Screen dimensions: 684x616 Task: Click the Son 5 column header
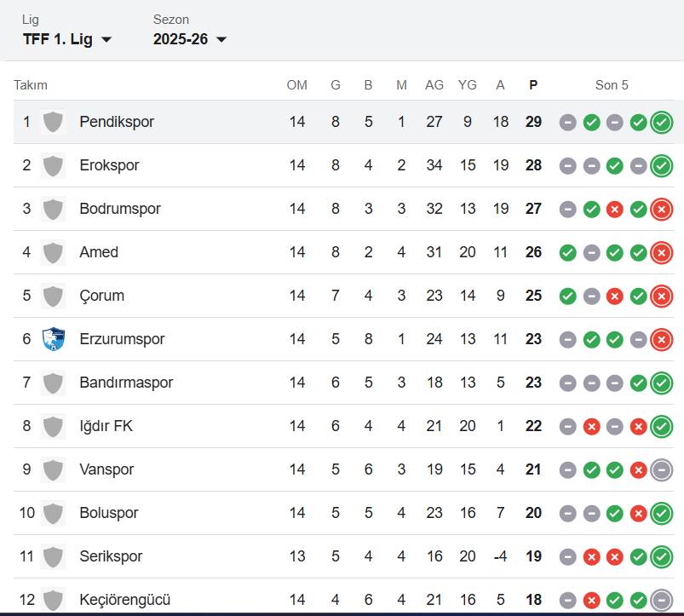coord(612,85)
